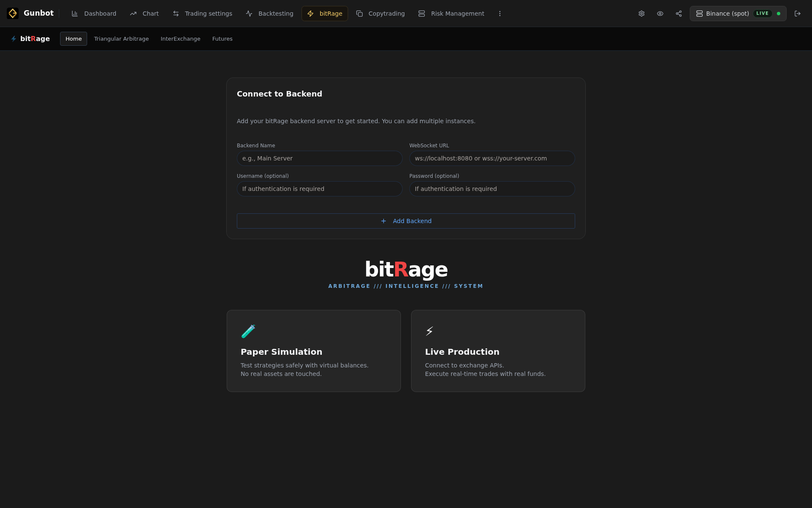
Task: Click the plus icon on Add Backend
Action: click(x=384, y=221)
